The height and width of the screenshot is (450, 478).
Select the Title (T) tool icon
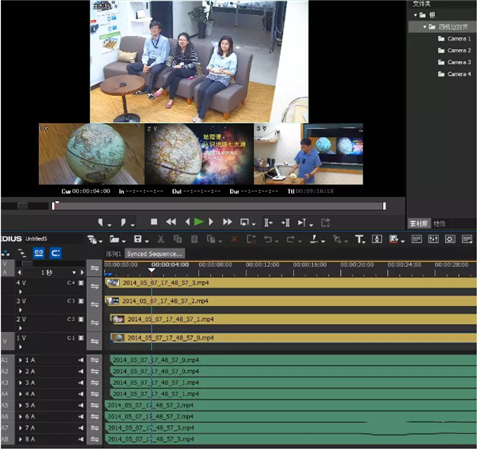359,239
